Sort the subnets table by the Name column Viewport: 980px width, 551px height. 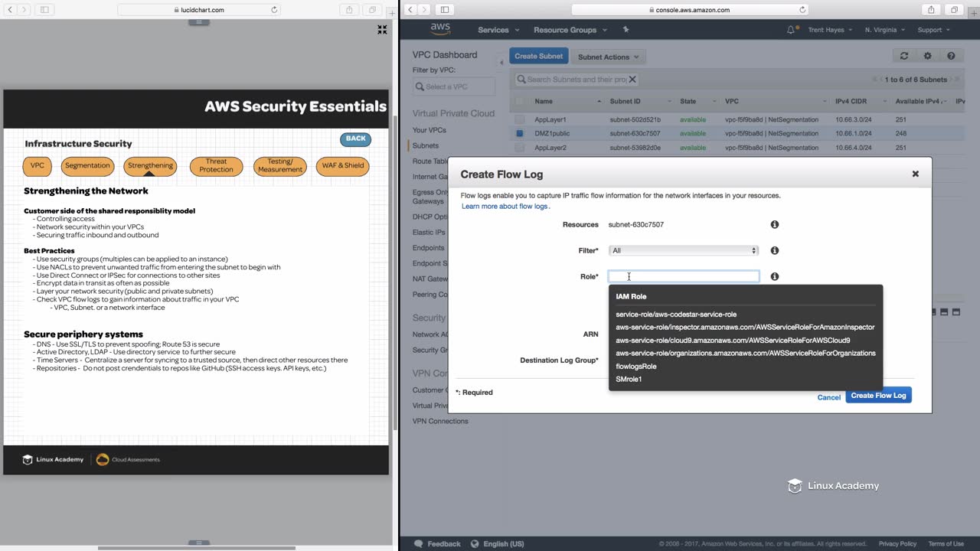pyautogui.click(x=567, y=101)
